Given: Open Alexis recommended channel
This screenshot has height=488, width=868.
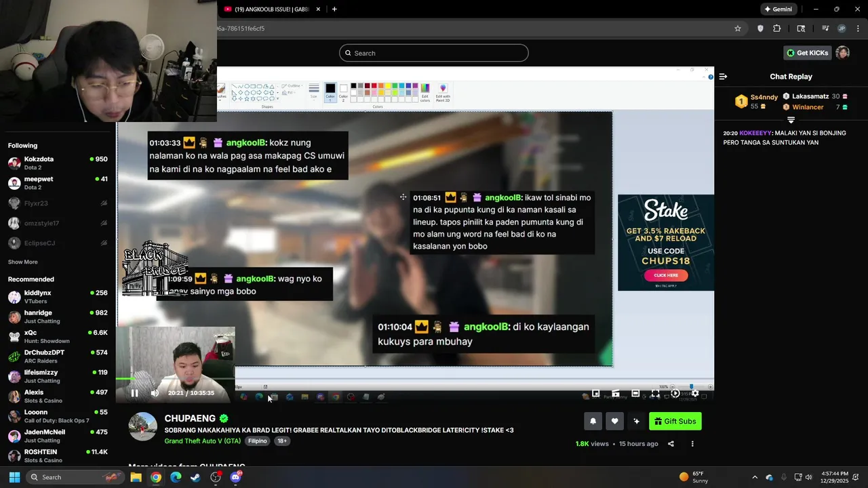Looking at the screenshot, I should [58, 396].
